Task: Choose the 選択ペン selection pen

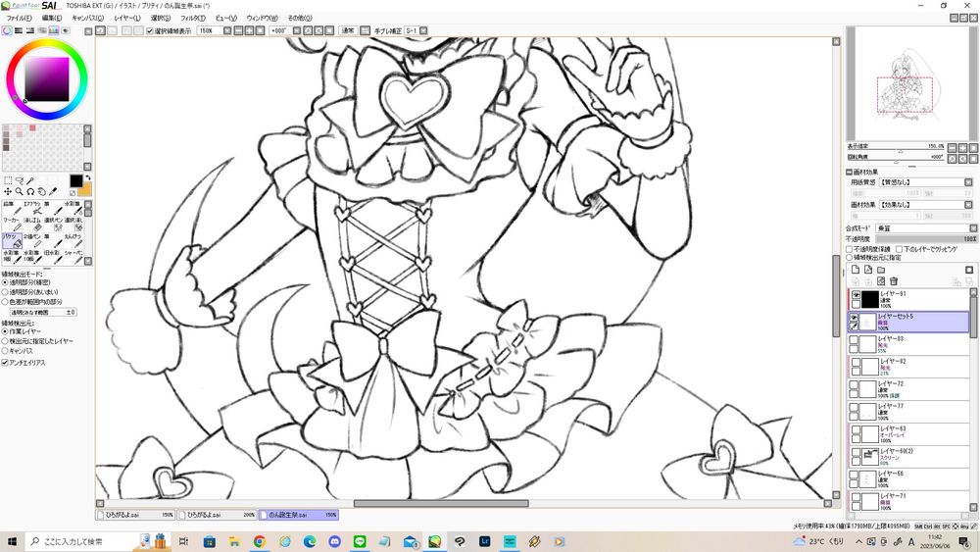Action: click(x=53, y=225)
